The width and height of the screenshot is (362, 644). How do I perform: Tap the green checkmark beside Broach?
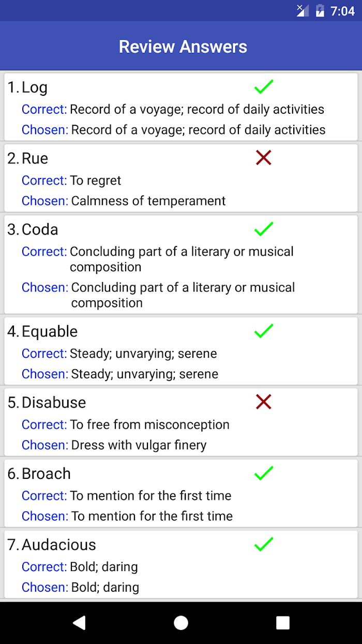coord(264,473)
